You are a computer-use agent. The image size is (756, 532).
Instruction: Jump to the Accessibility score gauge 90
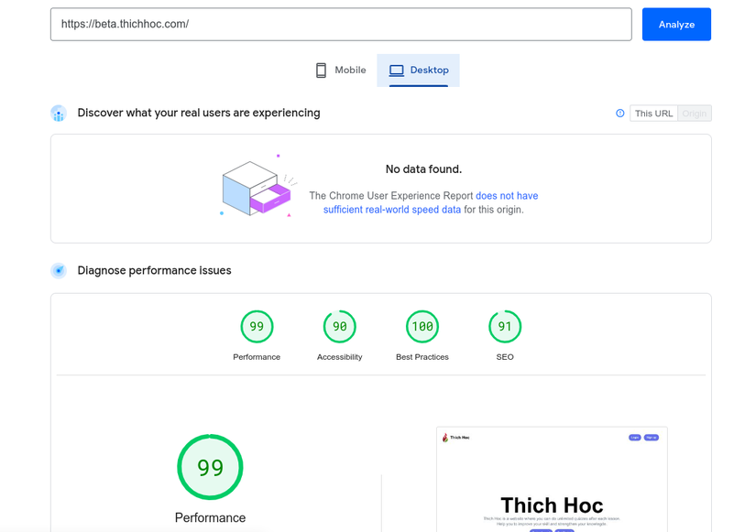[339, 327]
